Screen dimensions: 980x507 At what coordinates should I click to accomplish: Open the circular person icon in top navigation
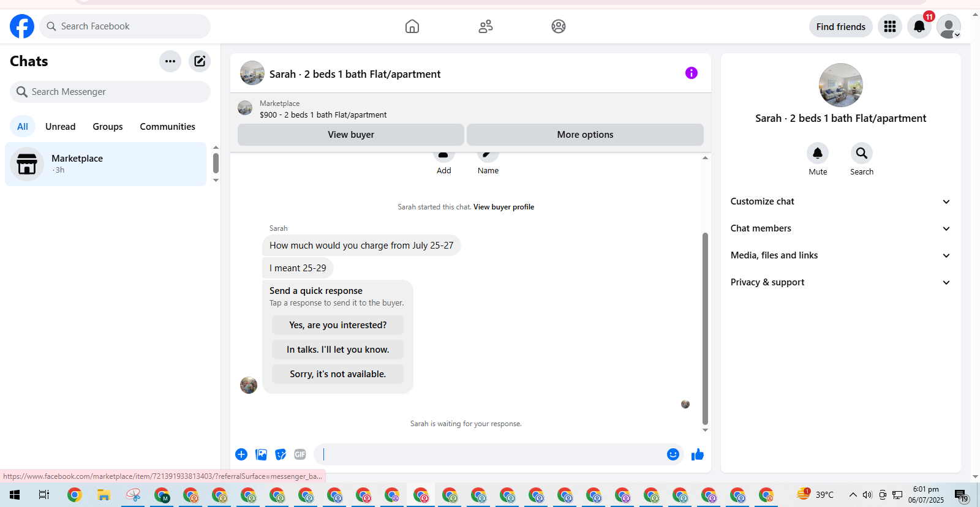coord(559,26)
